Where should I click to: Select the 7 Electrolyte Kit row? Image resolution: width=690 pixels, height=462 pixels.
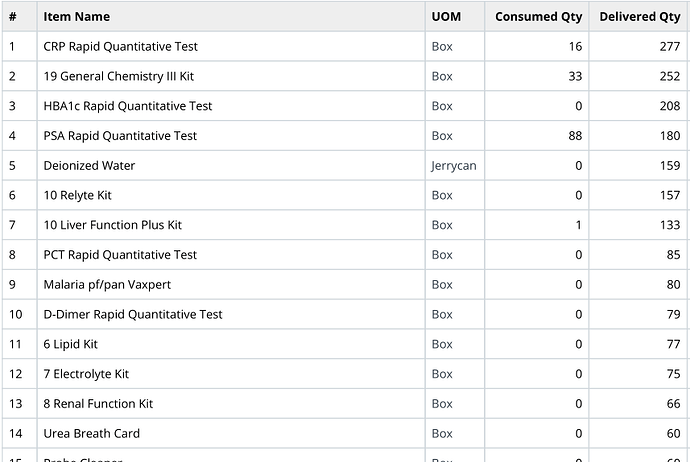[x=345, y=374]
